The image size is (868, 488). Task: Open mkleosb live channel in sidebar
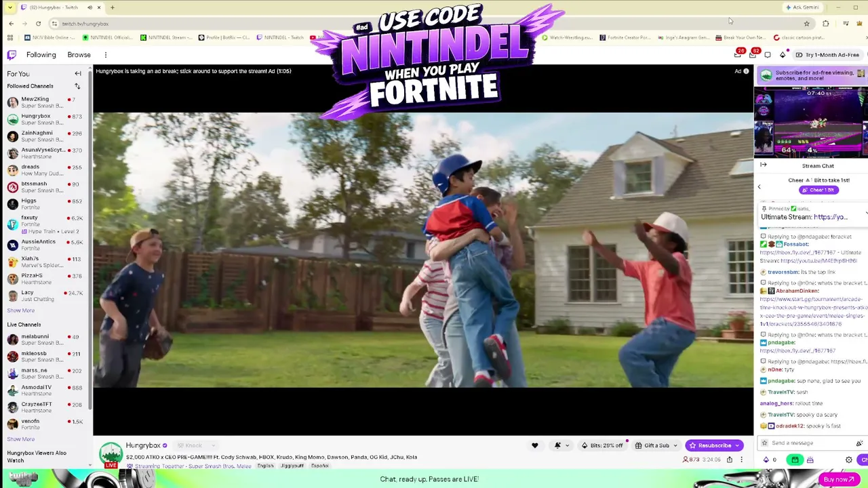[x=45, y=357]
